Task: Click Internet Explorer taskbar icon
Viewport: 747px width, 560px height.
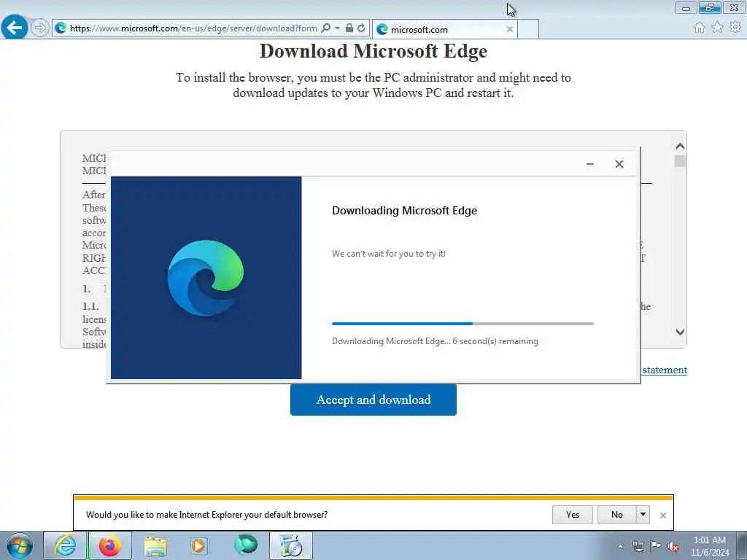Action: pyautogui.click(x=65, y=545)
